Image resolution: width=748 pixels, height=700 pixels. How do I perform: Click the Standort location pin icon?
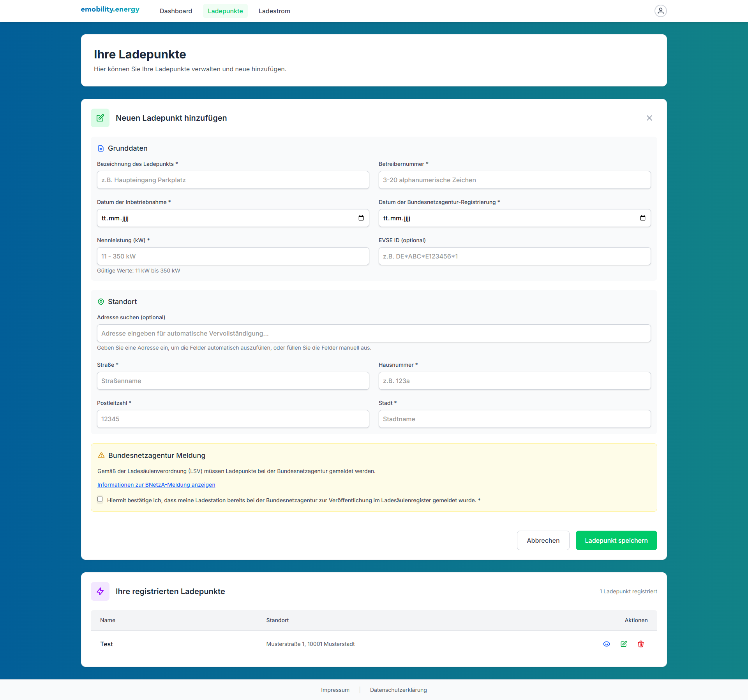(x=101, y=302)
